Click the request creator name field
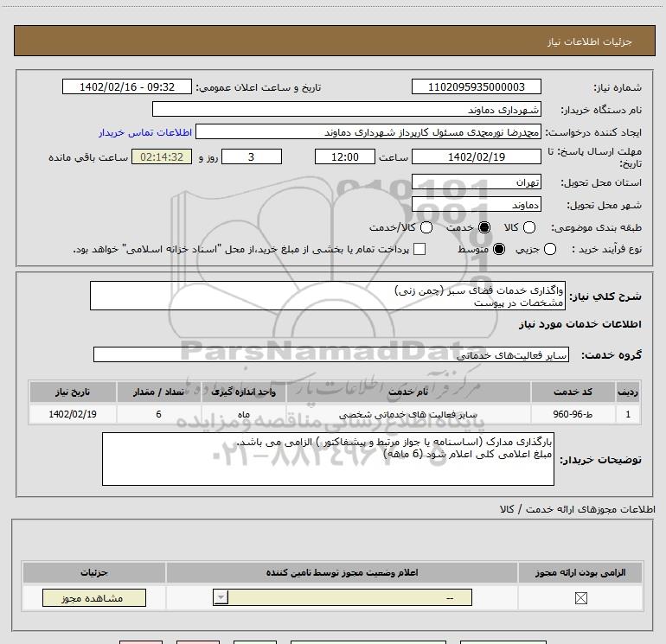666x644 pixels. pyautogui.click(x=368, y=131)
